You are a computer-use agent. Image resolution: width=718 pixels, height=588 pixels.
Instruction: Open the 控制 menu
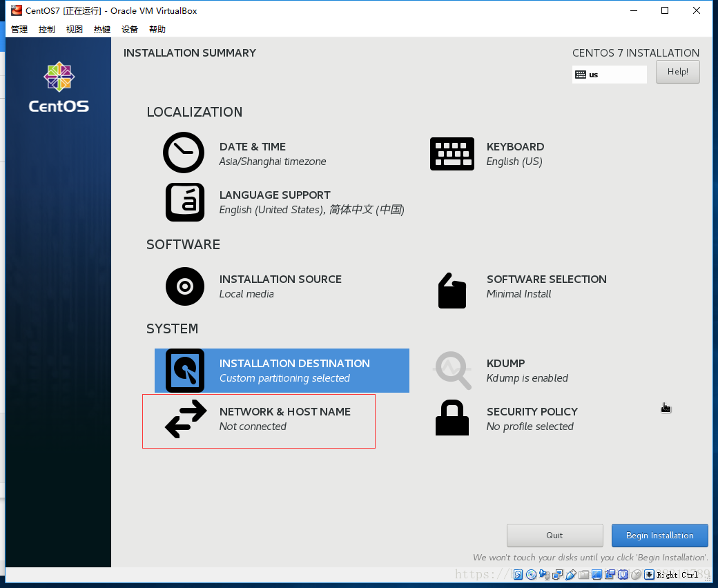tap(47, 29)
